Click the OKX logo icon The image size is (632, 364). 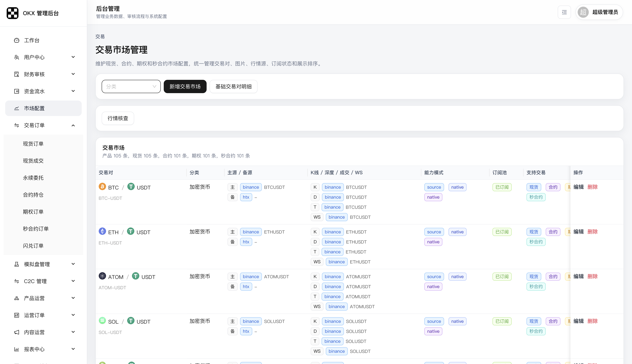click(x=13, y=13)
